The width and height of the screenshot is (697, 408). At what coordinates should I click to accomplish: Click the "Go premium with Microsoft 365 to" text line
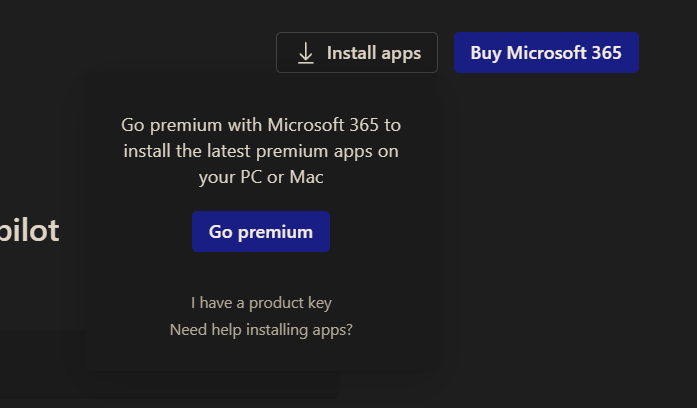click(x=261, y=125)
